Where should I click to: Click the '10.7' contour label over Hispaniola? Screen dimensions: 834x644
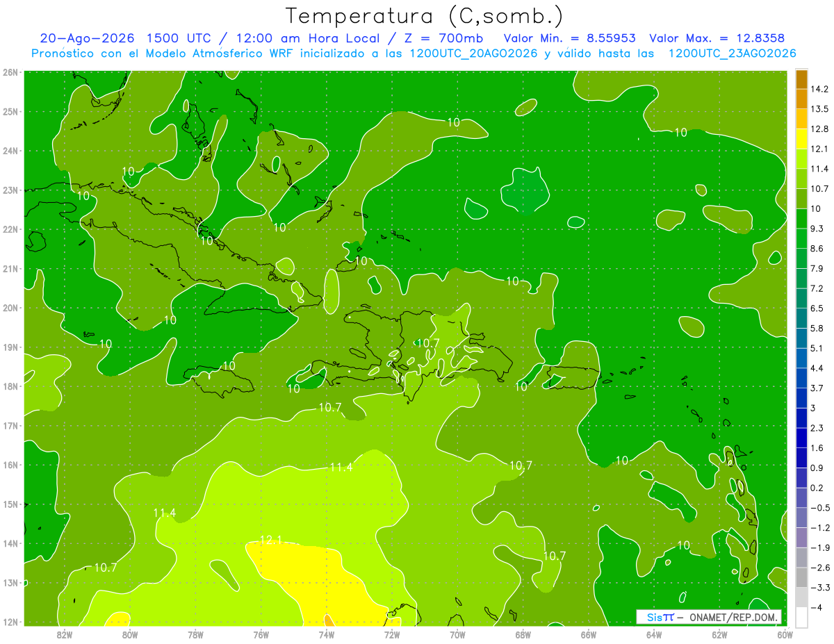pos(427,343)
